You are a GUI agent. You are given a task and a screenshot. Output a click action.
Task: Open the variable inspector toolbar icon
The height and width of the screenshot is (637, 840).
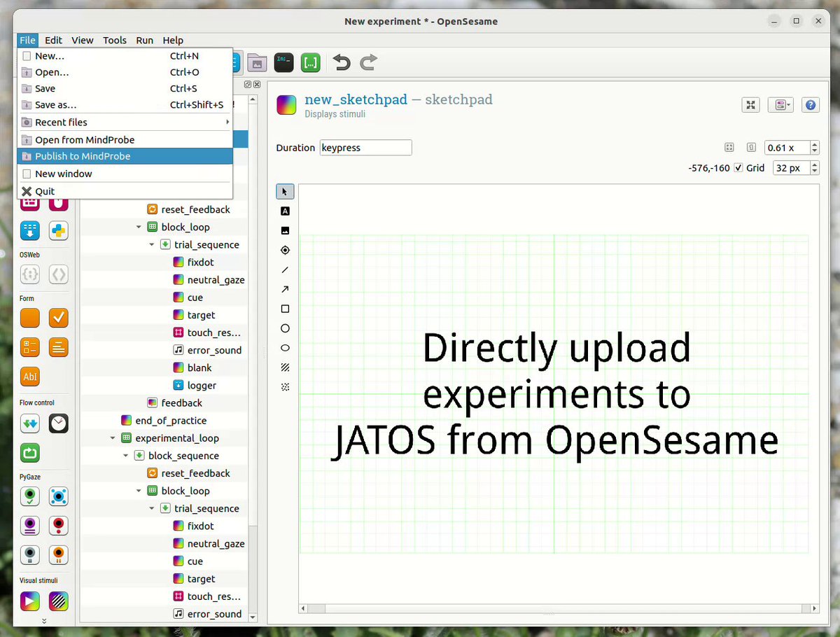pyautogui.click(x=311, y=62)
